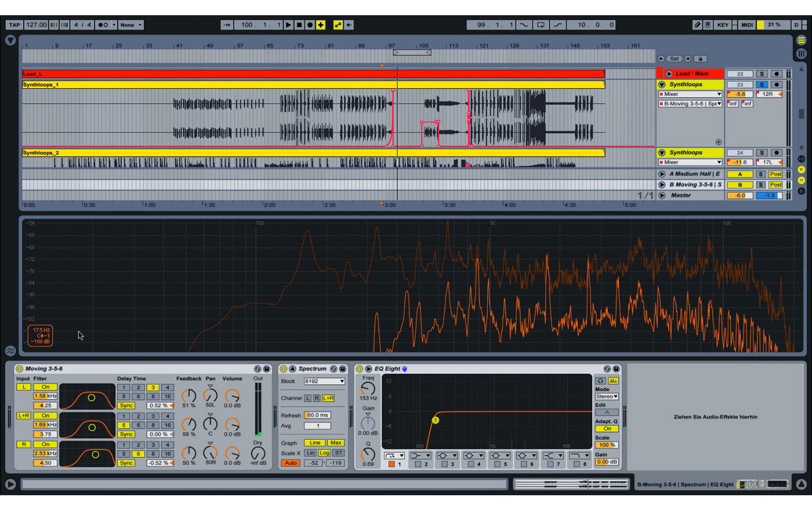Toggle the Max graph button in Spectrum

point(335,443)
